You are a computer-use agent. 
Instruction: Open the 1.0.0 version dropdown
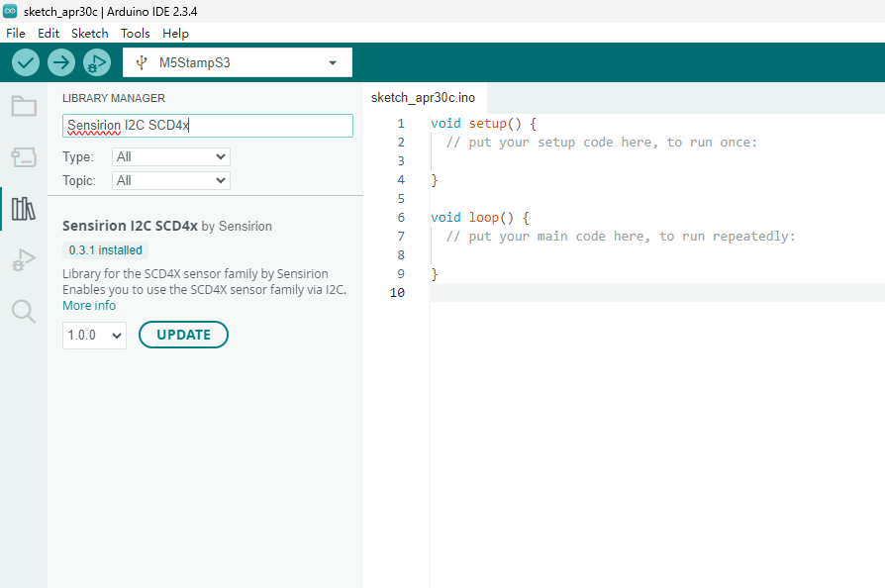click(94, 336)
